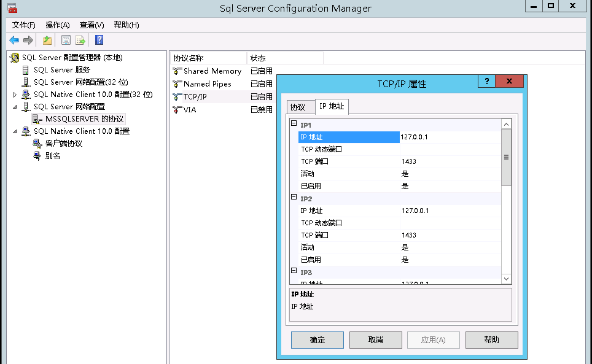Click the IP1 已启用 value 是
Viewport: 592px width, 364px height.
pyautogui.click(x=450, y=187)
